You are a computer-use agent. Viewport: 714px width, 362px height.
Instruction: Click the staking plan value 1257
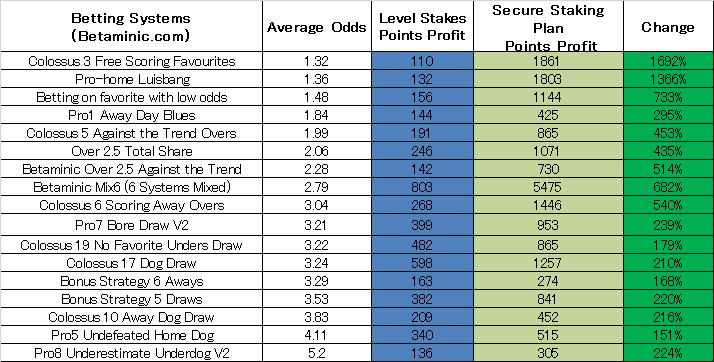[548, 263]
